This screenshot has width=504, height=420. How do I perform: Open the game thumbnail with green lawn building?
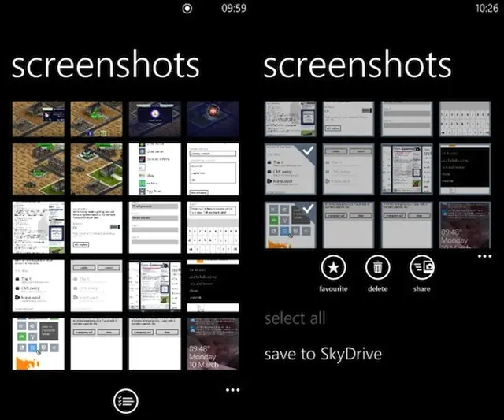tap(96, 169)
